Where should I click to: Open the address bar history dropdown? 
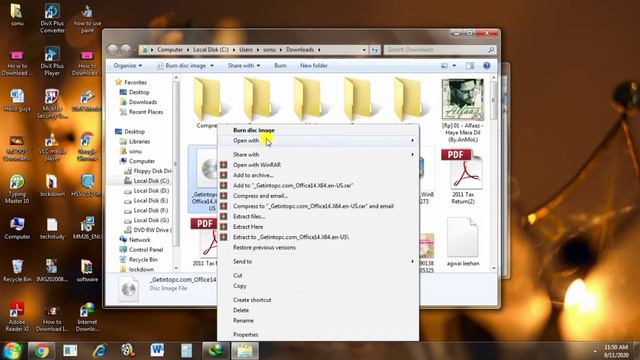(x=364, y=50)
